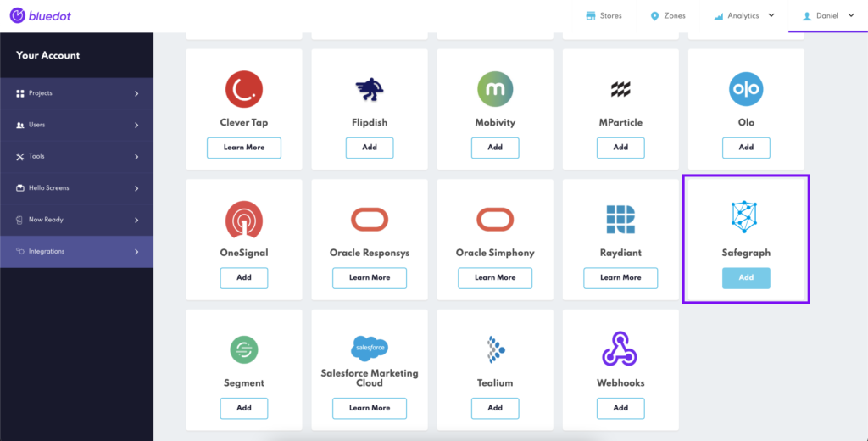Screen dimensions: 868x441
Task: Expand the Hello Screens chevron
Action: (136, 188)
